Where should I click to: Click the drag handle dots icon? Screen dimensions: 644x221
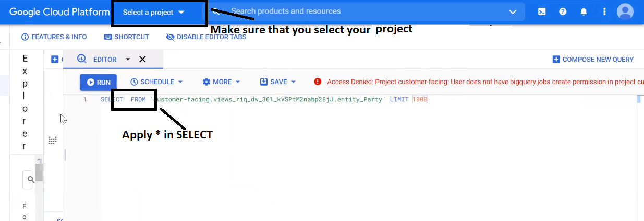[53, 140]
